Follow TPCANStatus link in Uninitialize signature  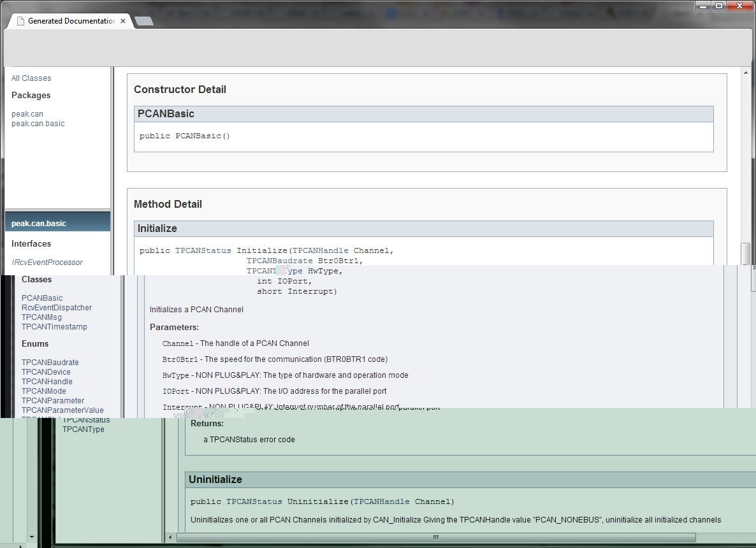coord(254,501)
